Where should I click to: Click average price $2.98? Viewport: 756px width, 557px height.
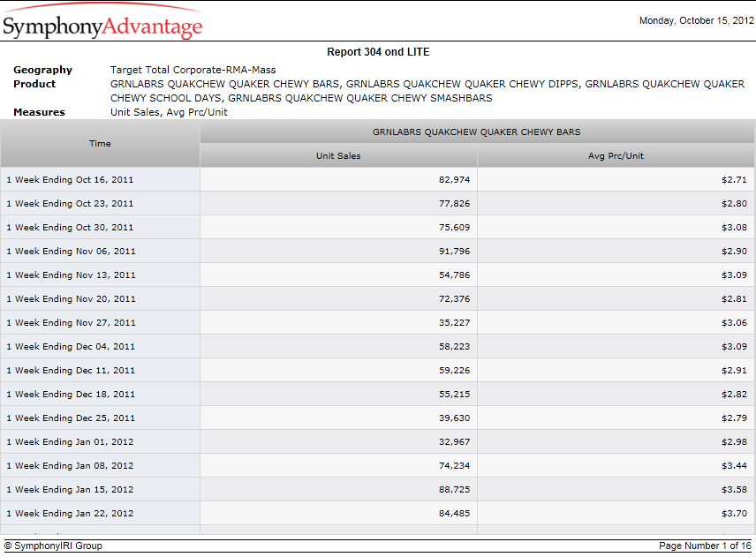(734, 442)
